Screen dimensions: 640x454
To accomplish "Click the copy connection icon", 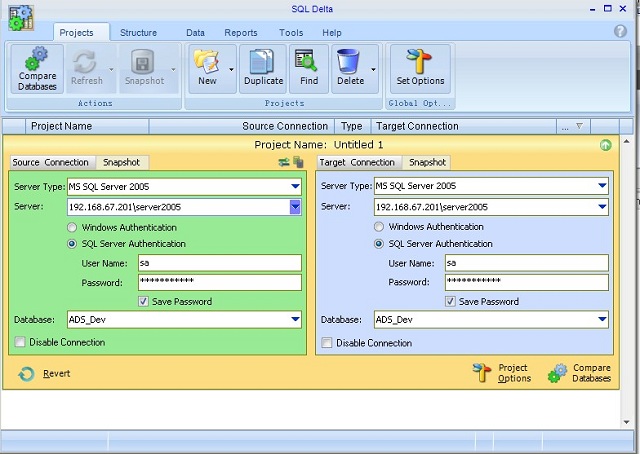I will click(298, 162).
